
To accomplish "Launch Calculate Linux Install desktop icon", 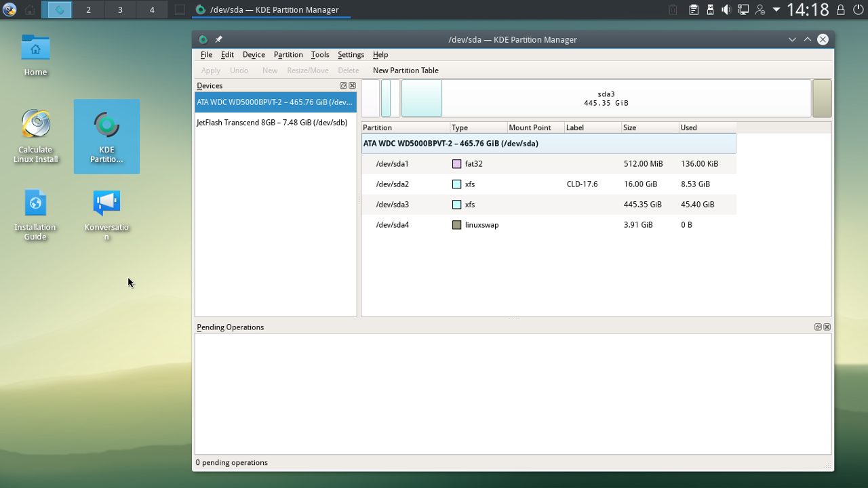I will click(x=35, y=136).
